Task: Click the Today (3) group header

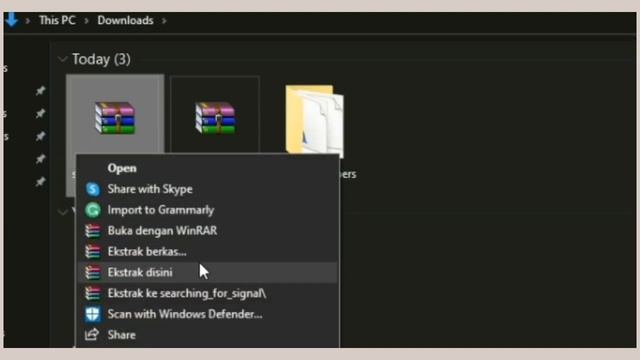Action: [x=101, y=59]
